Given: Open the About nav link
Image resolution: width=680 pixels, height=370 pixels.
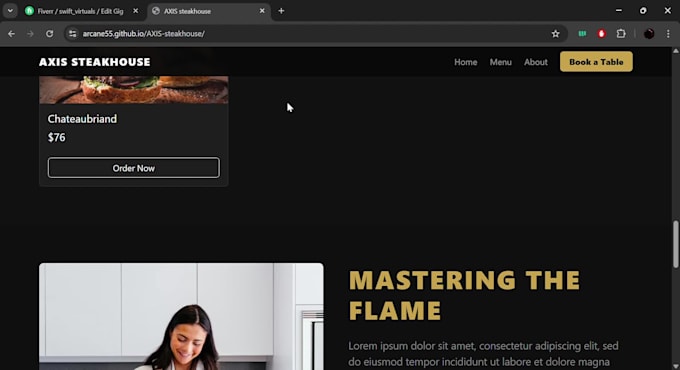Looking at the screenshot, I should click(536, 62).
